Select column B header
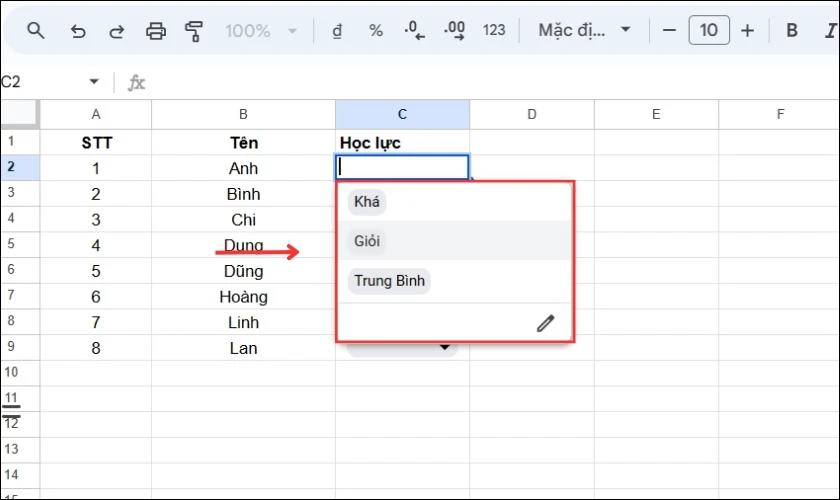The image size is (840, 500). (243, 114)
